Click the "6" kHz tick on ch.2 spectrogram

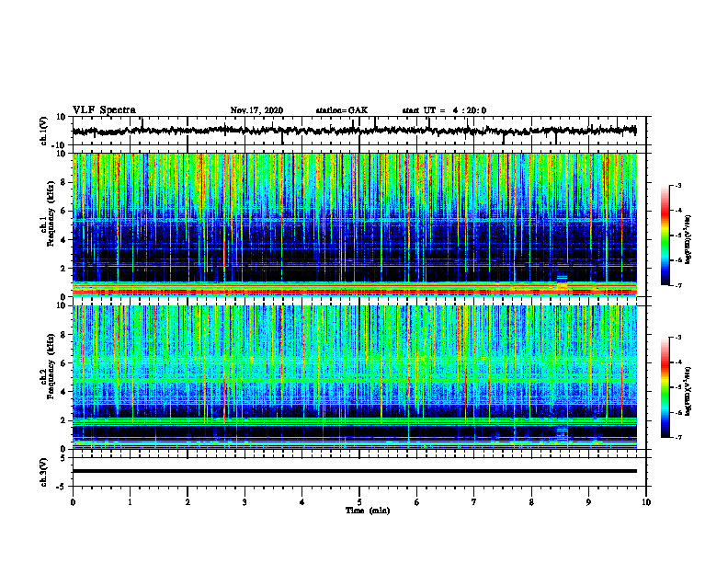coord(63,363)
